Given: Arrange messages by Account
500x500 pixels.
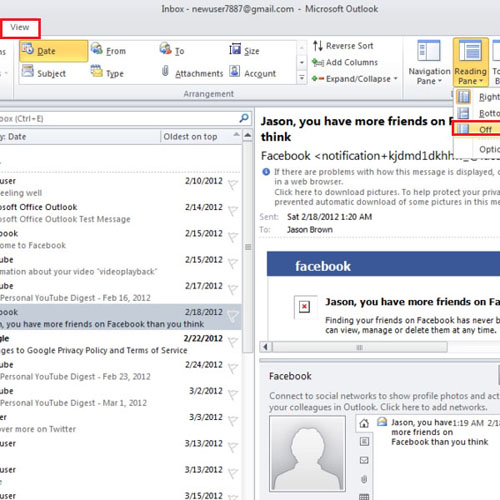Looking at the screenshot, I should [x=253, y=73].
